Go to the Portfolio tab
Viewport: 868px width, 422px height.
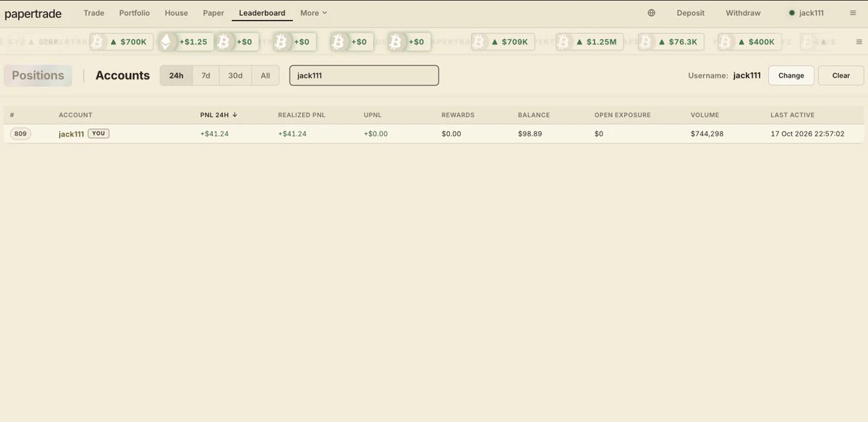coord(135,13)
